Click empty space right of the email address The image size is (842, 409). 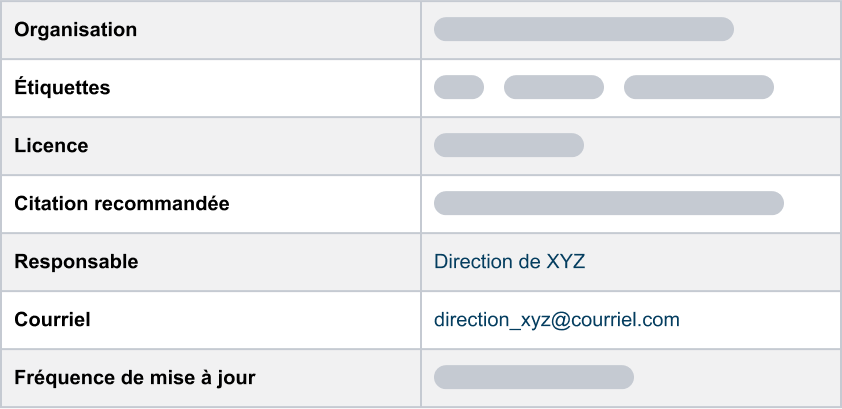[x=760, y=320]
